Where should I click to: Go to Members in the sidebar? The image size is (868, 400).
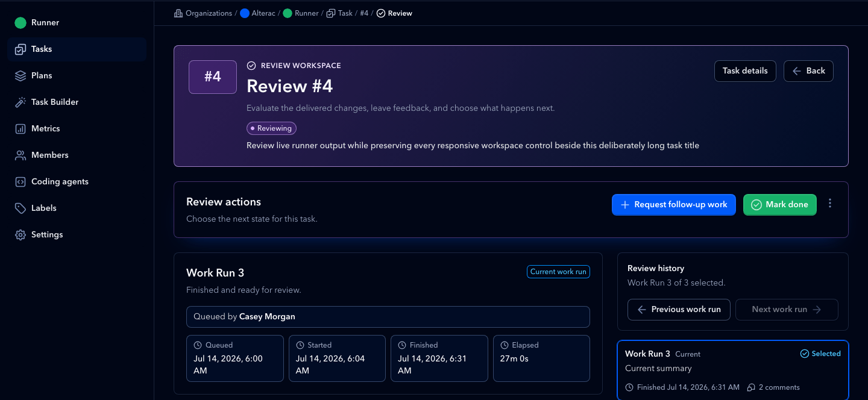[x=77, y=155]
